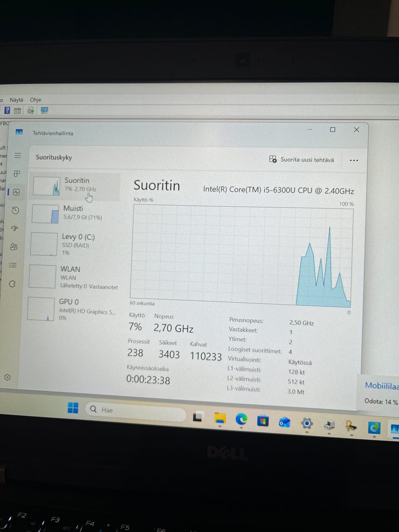Image resolution: width=399 pixels, height=532 pixels.
Task: Click the Käyttö-% graph label
Action: [143, 199]
